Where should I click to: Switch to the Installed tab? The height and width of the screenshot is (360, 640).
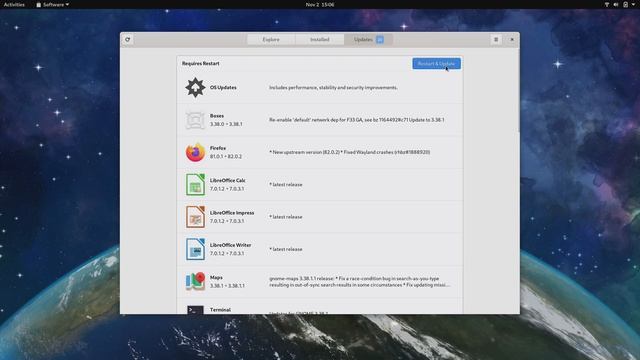[x=320, y=40]
